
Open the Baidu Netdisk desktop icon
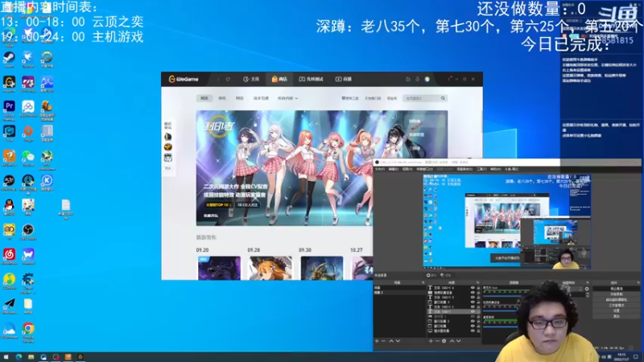(28, 106)
